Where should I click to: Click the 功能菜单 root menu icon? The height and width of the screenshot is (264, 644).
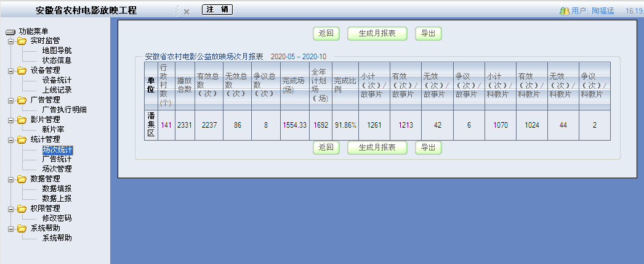(9, 31)
